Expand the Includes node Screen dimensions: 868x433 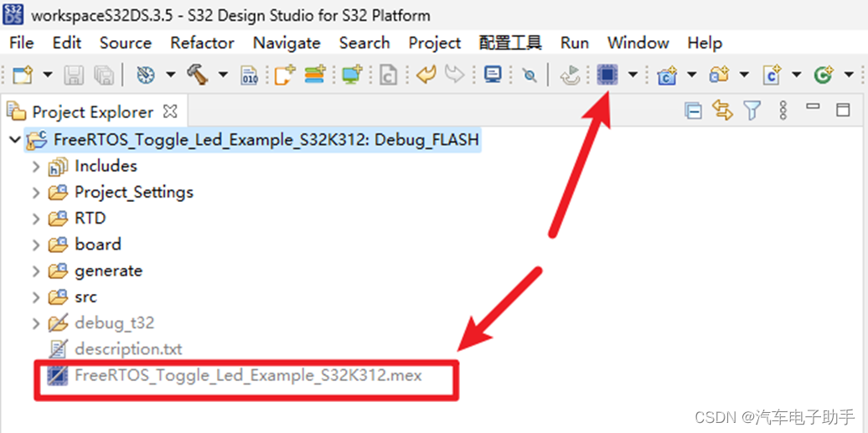[36, 166]
